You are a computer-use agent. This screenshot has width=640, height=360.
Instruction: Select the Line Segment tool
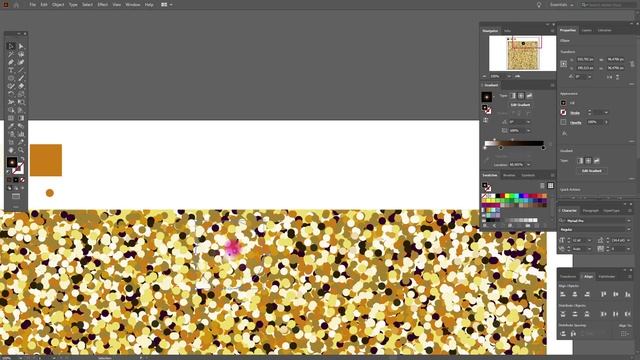[x=21, y=70]
